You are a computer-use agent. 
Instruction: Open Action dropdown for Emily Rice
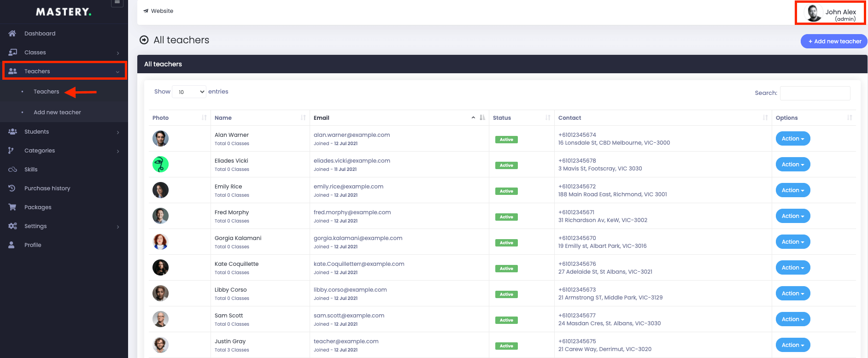coord(793,190)
